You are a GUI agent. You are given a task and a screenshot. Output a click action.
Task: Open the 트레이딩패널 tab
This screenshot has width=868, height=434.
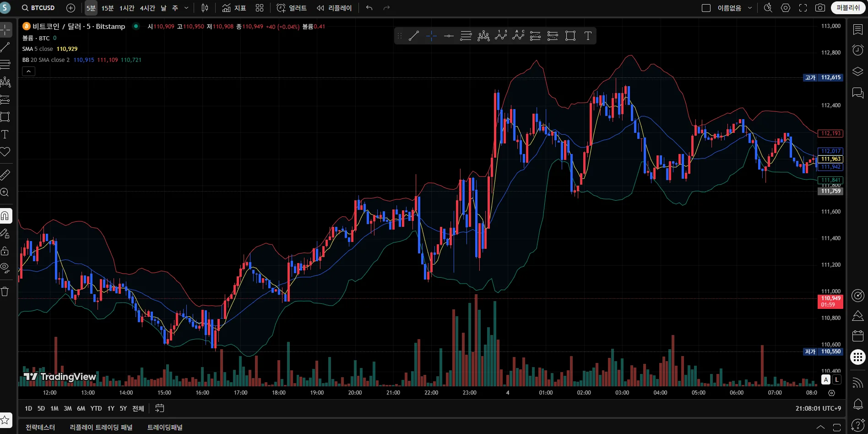pyautogui.click(x=165, y=427)
